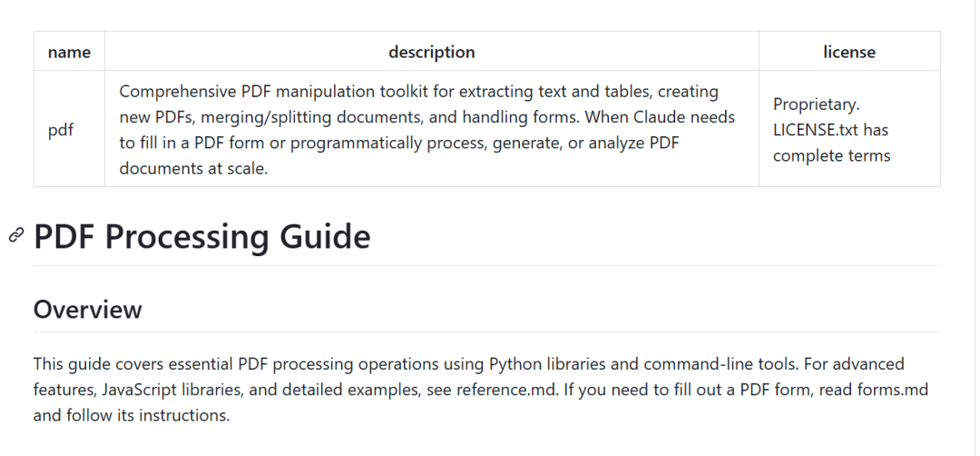Click the "description" column header
The image size is (980, 456).
coord(432,52)
